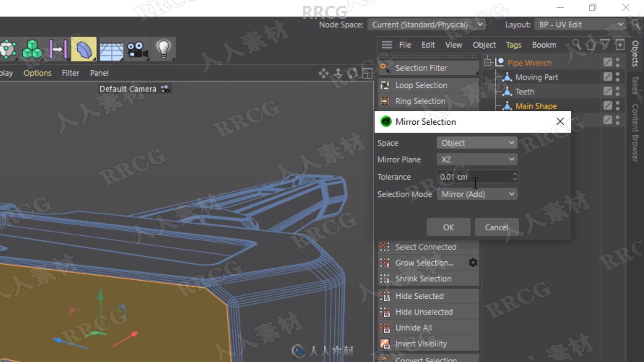Cancel the Mirror Selection dialog
Screen dimensions: 644x362
point(496,227)
